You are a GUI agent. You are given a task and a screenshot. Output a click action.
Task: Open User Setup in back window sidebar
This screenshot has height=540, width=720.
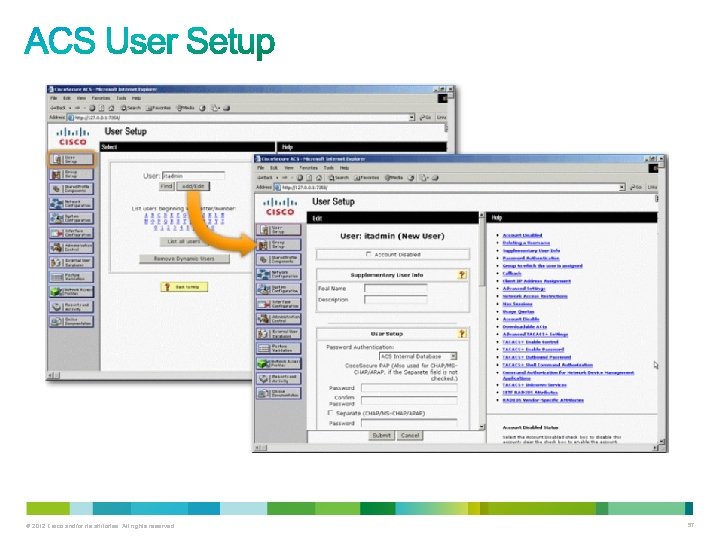pos(72,159)
